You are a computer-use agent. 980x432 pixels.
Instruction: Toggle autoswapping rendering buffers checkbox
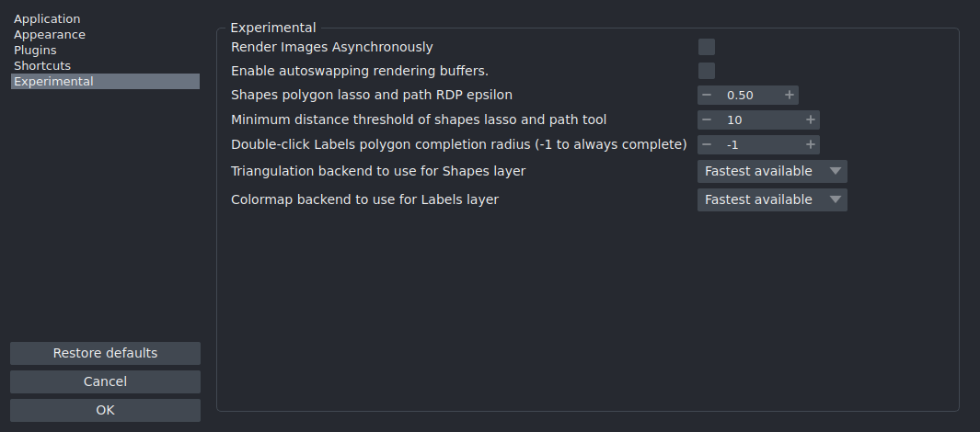pos(707,71)
